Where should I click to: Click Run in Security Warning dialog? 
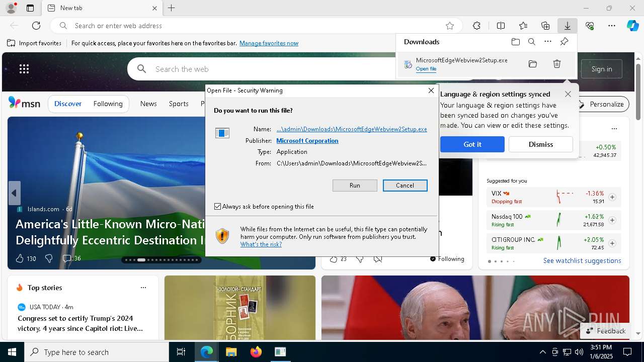[x=355, y=186]
